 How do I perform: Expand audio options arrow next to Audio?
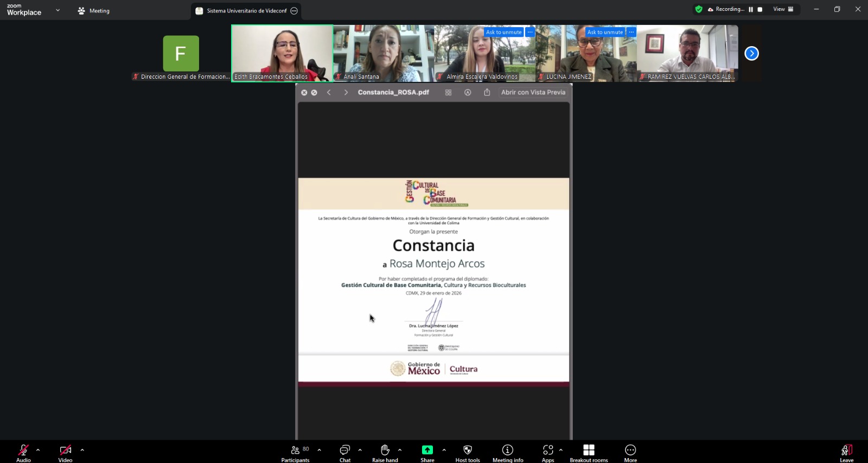point(38,450)
